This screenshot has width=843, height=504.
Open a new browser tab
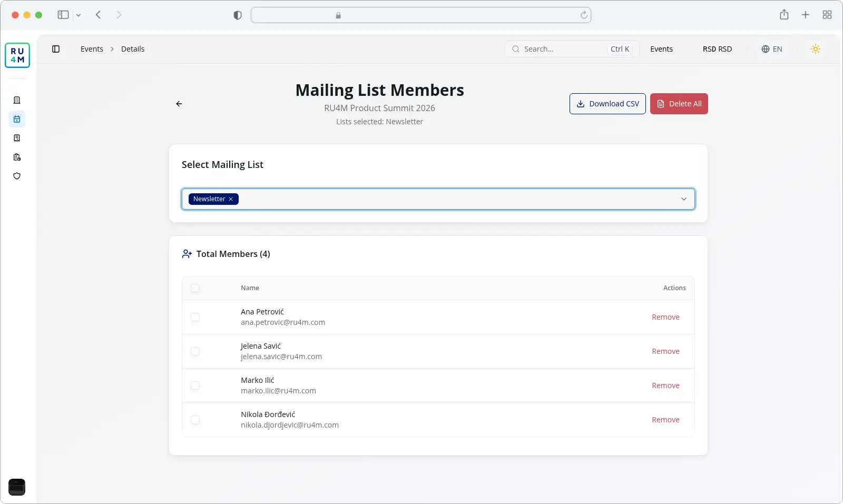[806, 15]
